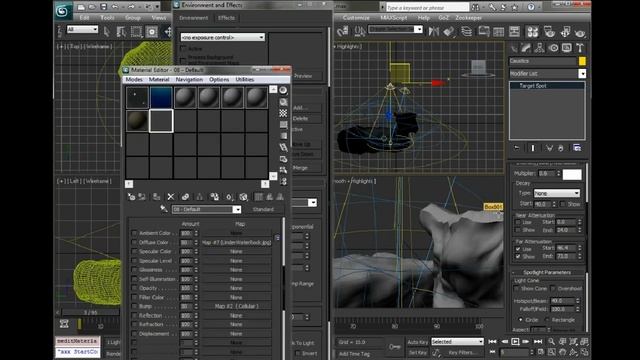Screen dimensions: 640x360
Task: Switch to the Hierarchy command panel
Action: tap(540, 48)
